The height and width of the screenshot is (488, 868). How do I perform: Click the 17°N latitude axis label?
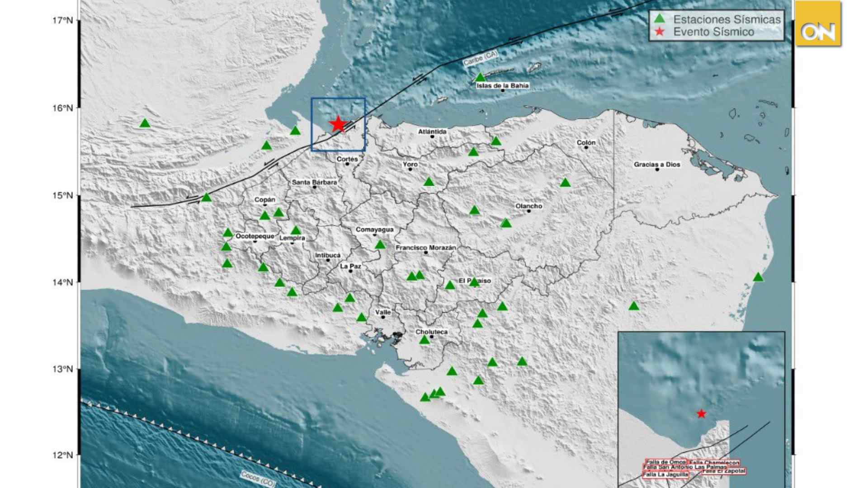click(x=62, y=20)
